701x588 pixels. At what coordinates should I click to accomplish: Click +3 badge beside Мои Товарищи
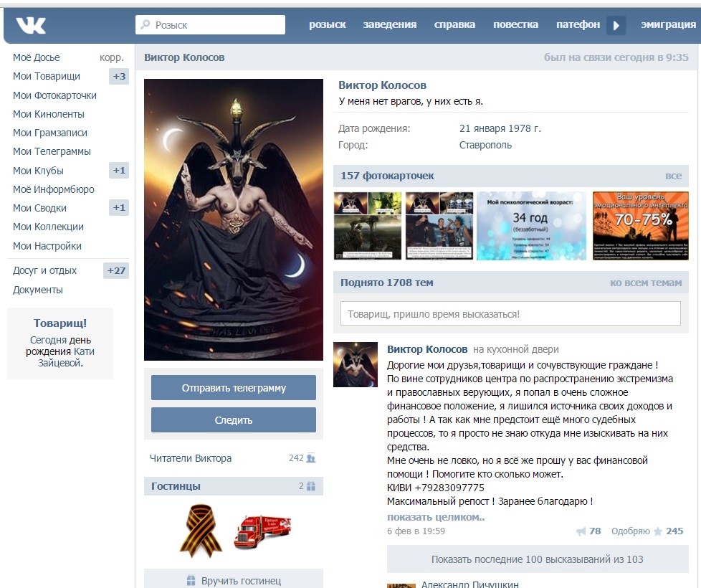click(119, 76)
